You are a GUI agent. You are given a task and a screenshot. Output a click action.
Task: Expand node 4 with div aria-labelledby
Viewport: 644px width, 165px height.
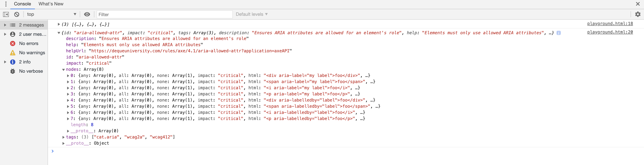coord(68,100)
